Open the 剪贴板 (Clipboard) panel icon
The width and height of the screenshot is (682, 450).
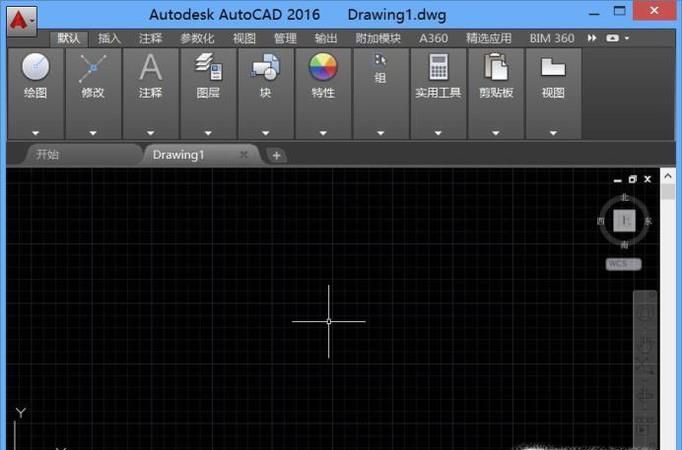pyautogui.click(x=495, y=68)
